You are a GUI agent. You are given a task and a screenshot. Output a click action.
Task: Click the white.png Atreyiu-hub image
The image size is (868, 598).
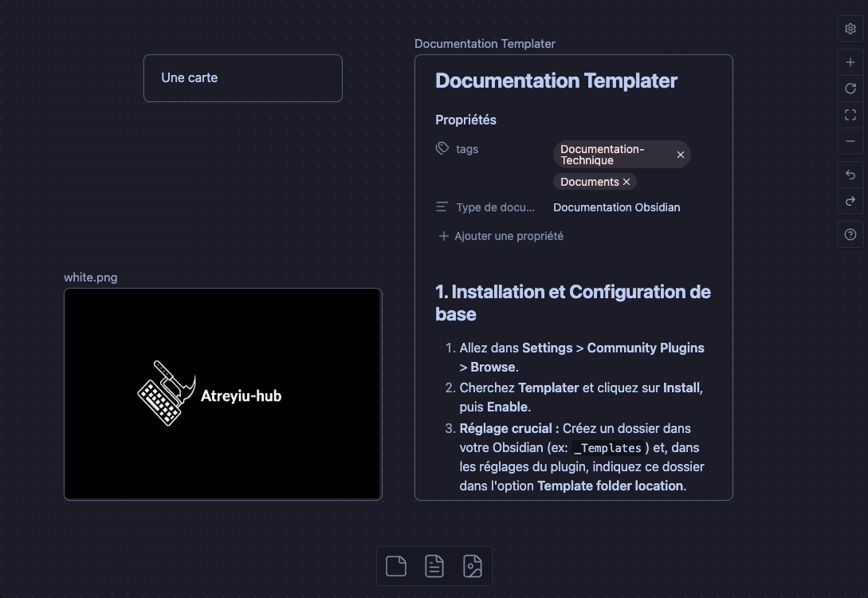click(x=222, y=393)
